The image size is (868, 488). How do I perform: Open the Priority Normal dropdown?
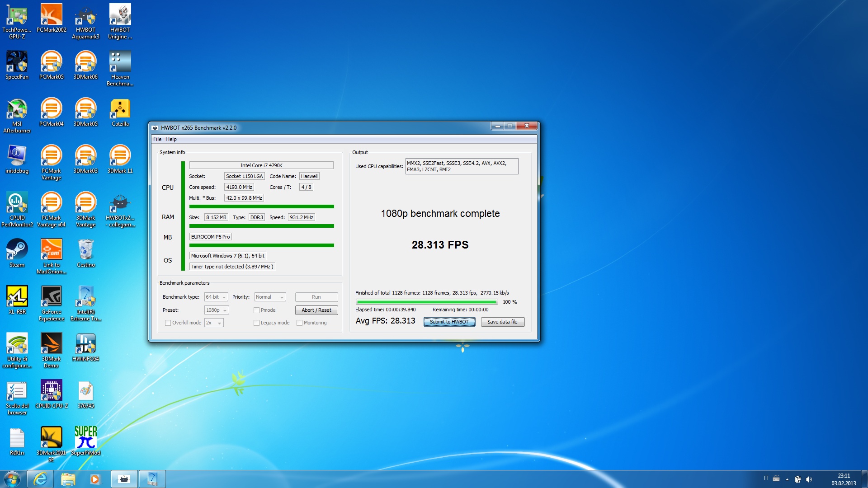(x=270, y=297)
